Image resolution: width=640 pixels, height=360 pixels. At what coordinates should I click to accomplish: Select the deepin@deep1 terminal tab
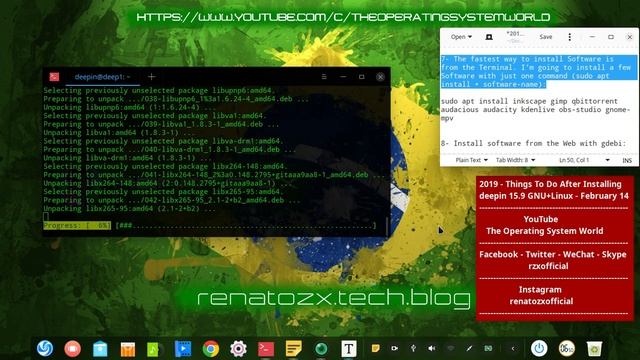(102, 77)
